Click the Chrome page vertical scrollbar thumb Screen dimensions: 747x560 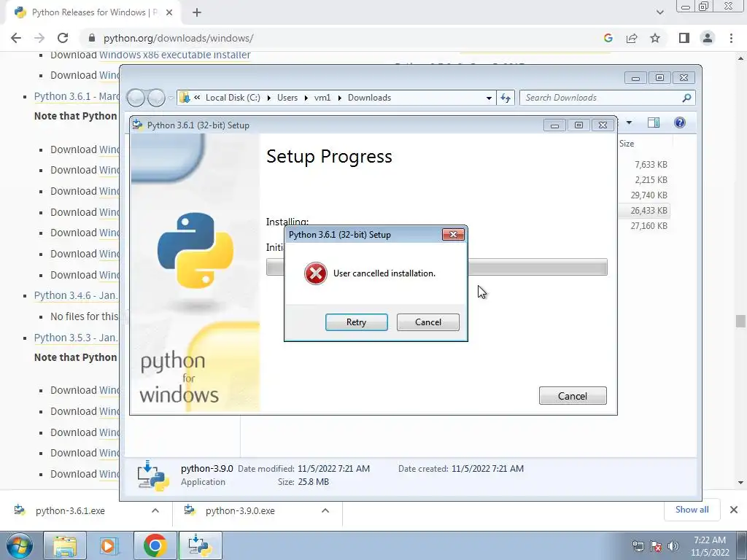point(740,322)
